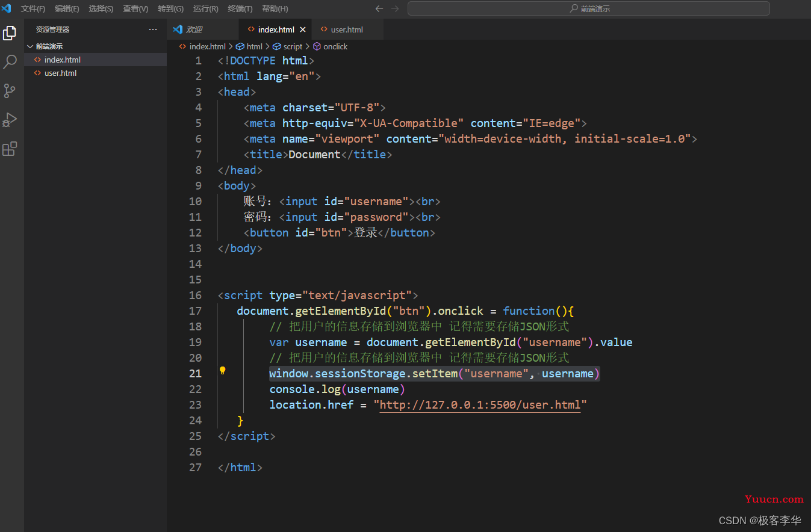Click console.log on line 22
The width and height of the screenshot is (811, 532).
point(305,389)
